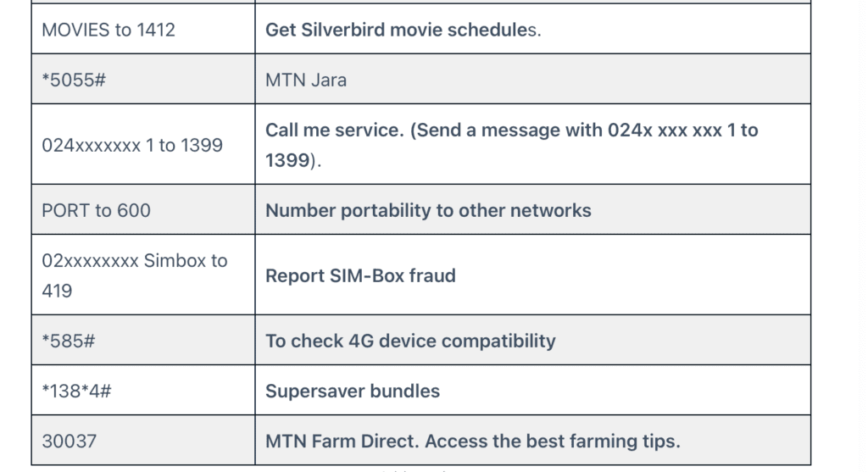Click the 'Call me service' description
Viewport: 868px width, 472px height.
[x=511, y=144]
